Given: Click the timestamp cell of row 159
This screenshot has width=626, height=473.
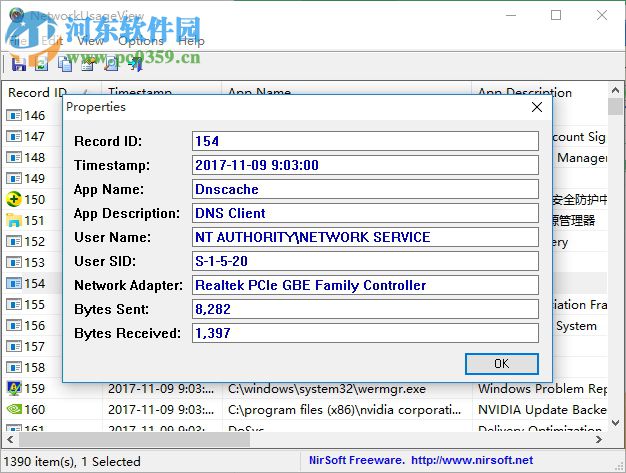Looking at the screenshot, I should (x=161, y=389).
